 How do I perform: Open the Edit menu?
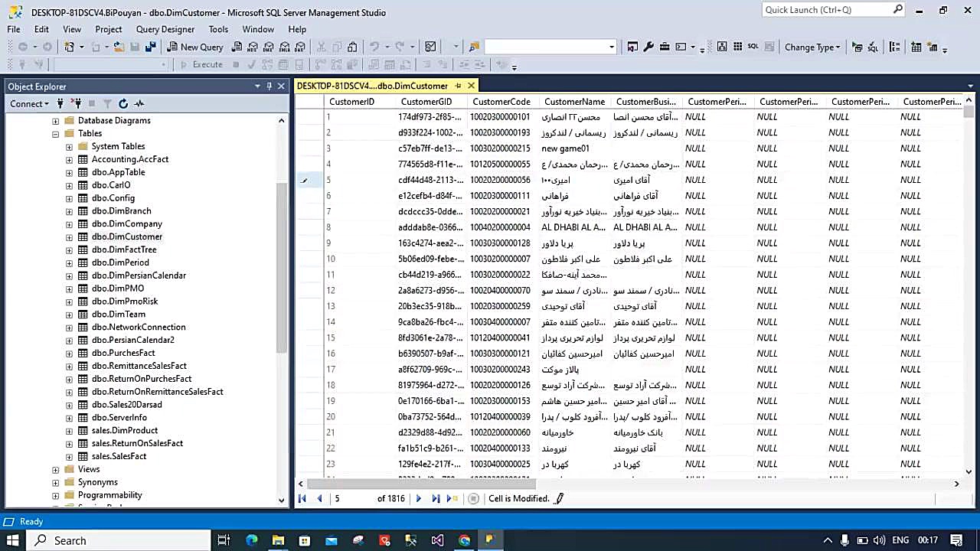(41, 29)
